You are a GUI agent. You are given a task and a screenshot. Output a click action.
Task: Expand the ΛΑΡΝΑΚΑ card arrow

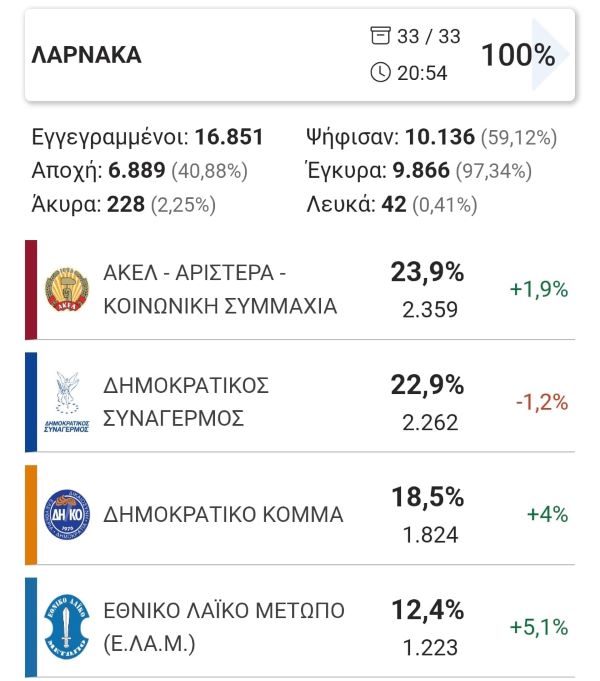click(550, 54)
